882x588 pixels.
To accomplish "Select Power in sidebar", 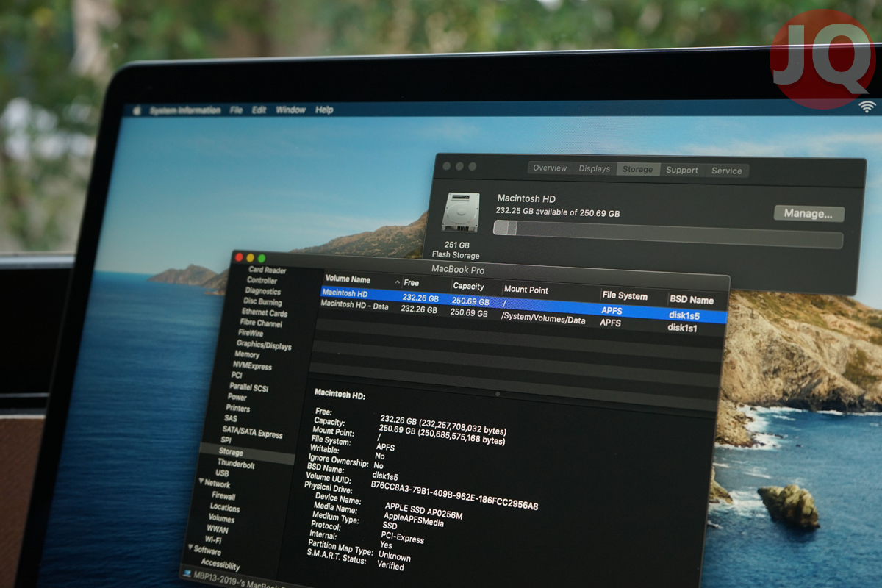I will point(237,397).
